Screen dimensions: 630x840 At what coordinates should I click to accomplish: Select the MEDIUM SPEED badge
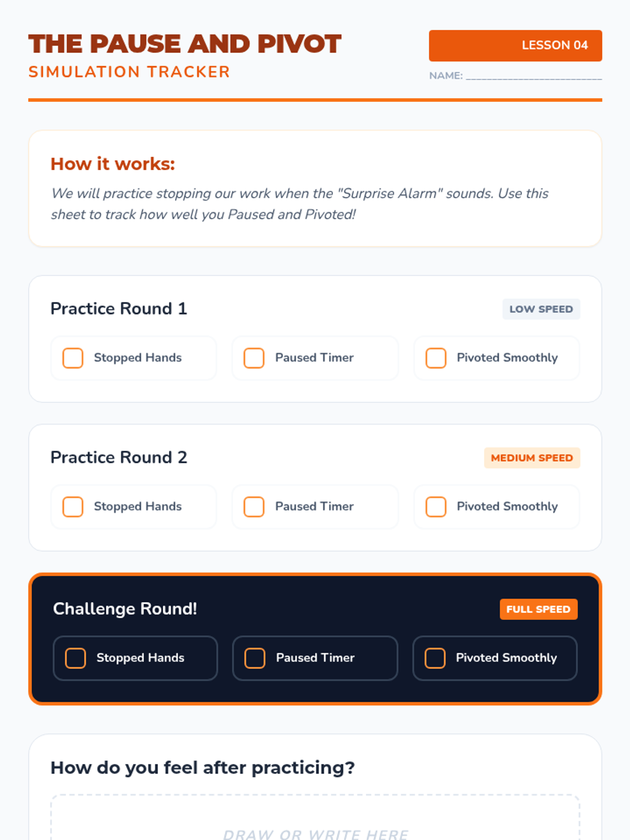[532, 458]
